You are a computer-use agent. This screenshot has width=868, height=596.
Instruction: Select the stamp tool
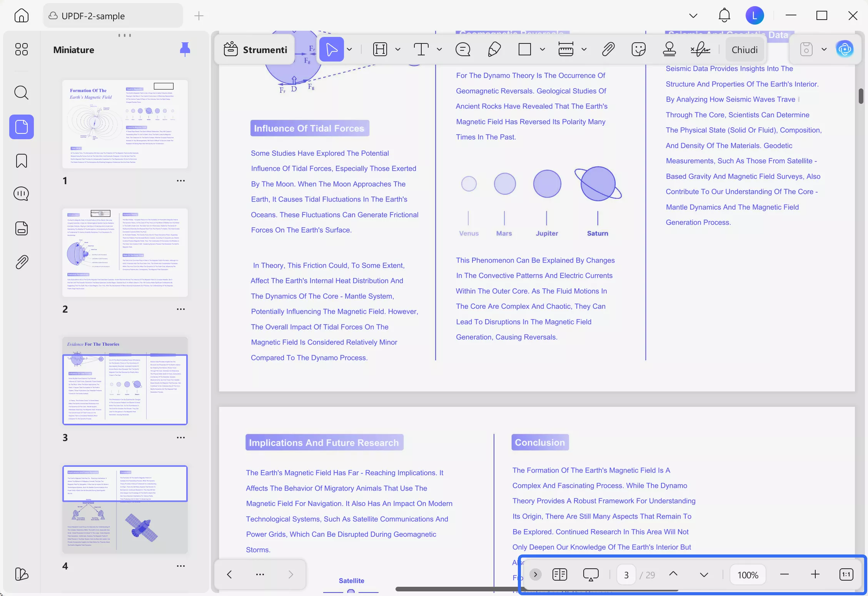(669, 49)
